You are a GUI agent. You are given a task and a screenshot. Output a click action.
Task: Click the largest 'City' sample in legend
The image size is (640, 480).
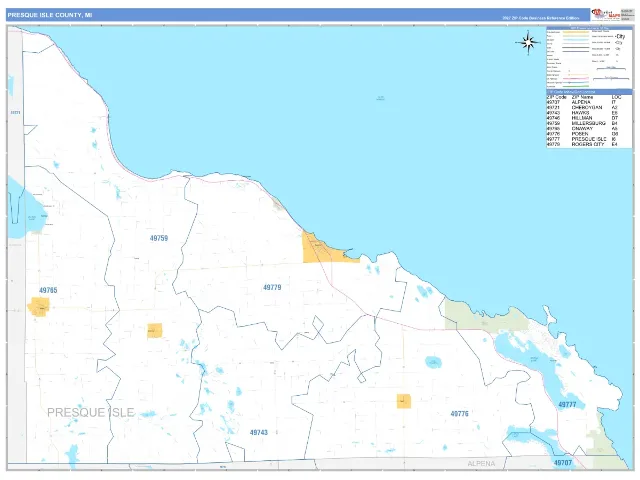(620, 36)
